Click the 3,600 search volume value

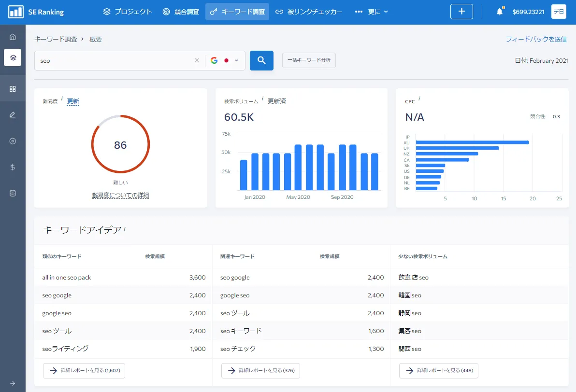197,278
